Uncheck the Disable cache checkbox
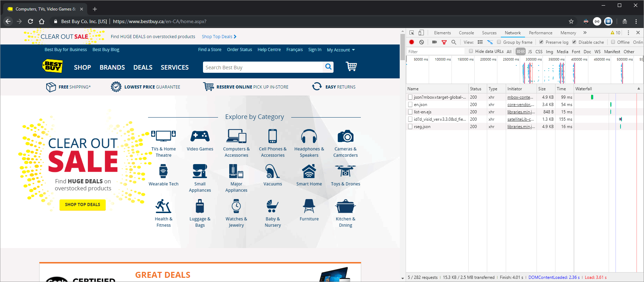The height and width of the screenshot is (282, 644). click(574, 42)
